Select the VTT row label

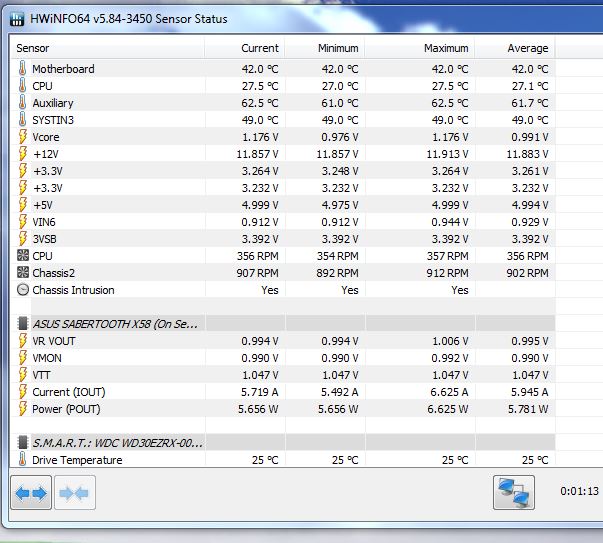point(41,375)
